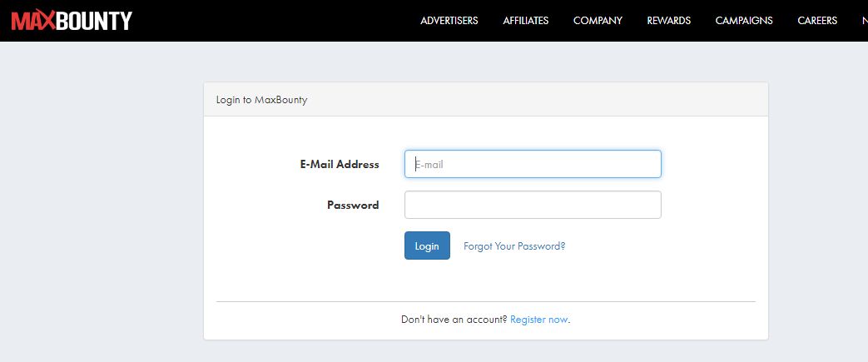Click the gray page background left of the panel
868x362 pixels.
[x=100, y=208]
